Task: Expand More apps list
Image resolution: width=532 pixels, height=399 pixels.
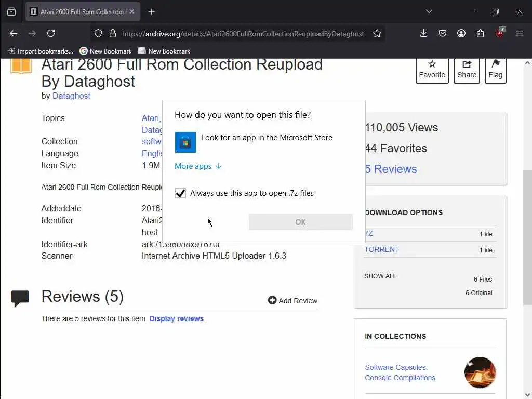Action: point(198,166)
